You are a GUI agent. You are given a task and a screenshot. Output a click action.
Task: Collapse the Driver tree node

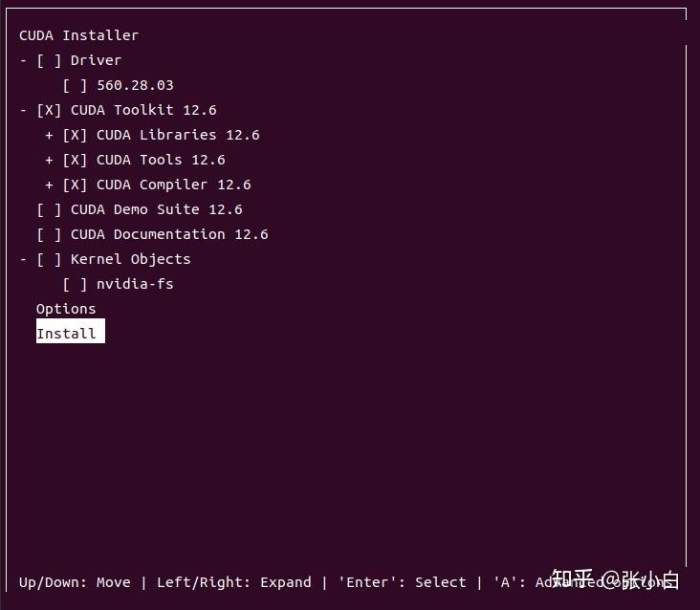pos(23,60)
